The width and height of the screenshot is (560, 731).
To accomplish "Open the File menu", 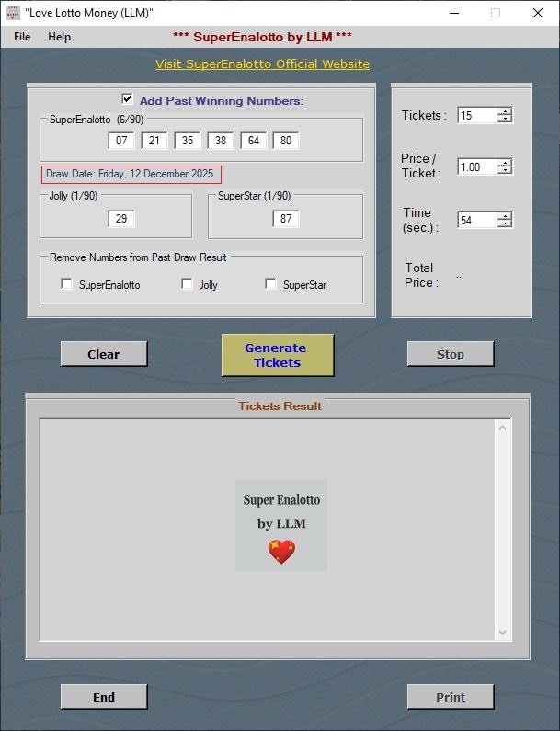I will click(22, 37).
